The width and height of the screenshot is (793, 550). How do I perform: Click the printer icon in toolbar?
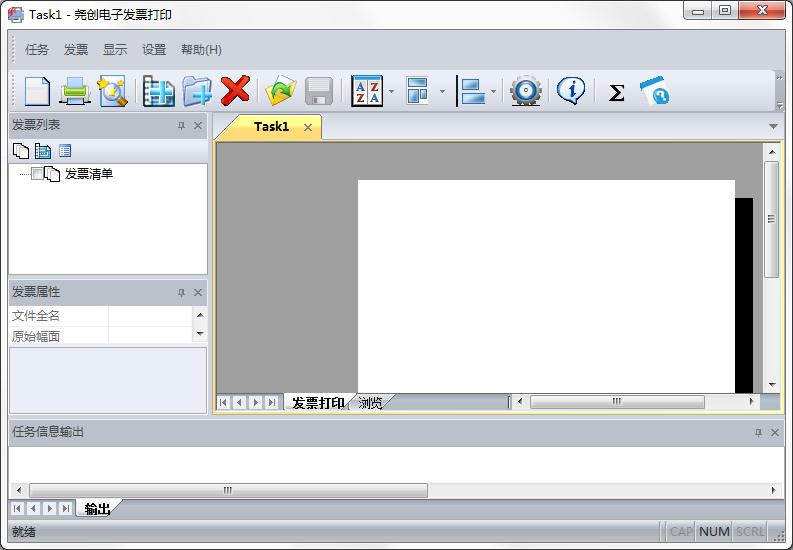pyautogui.click(x=75, y=92)
